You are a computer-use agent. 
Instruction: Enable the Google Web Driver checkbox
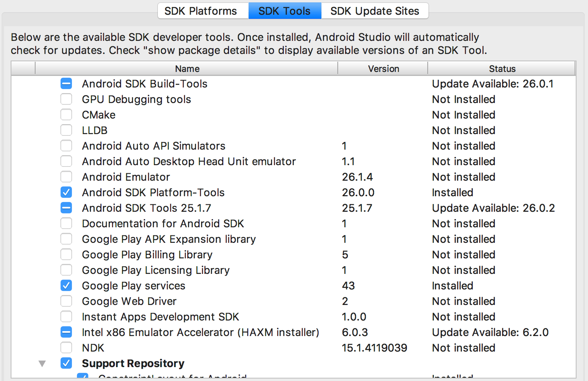click(x=66, y=301)
